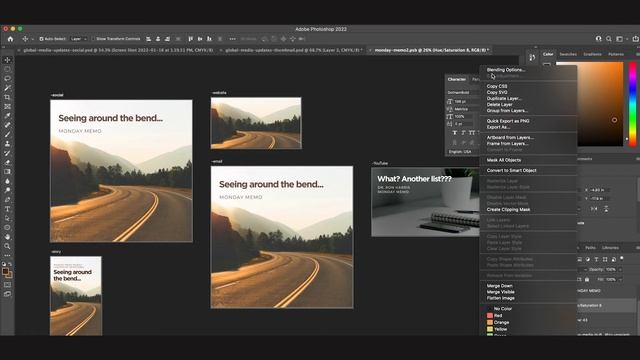Select the Magic Wand tool
This screenshot has height=360, width=640.
pyautogui.click(x=7, y=88)
